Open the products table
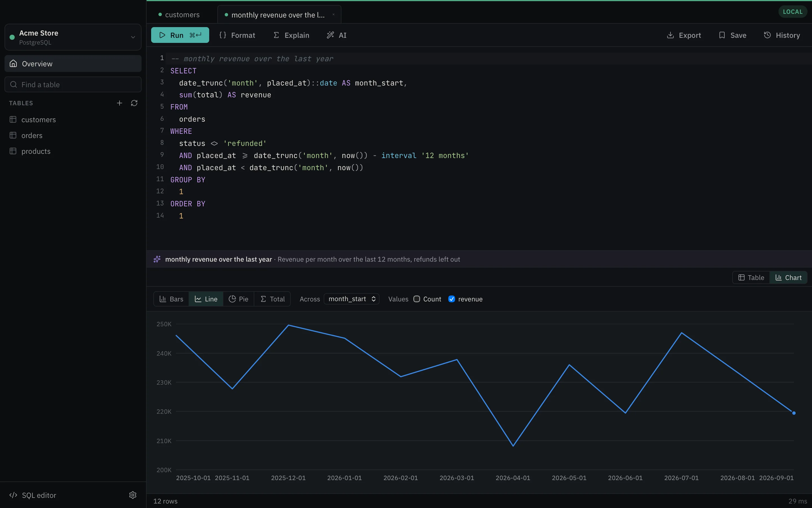The height and width of the screenshot is (508, 812). (73, 151)
